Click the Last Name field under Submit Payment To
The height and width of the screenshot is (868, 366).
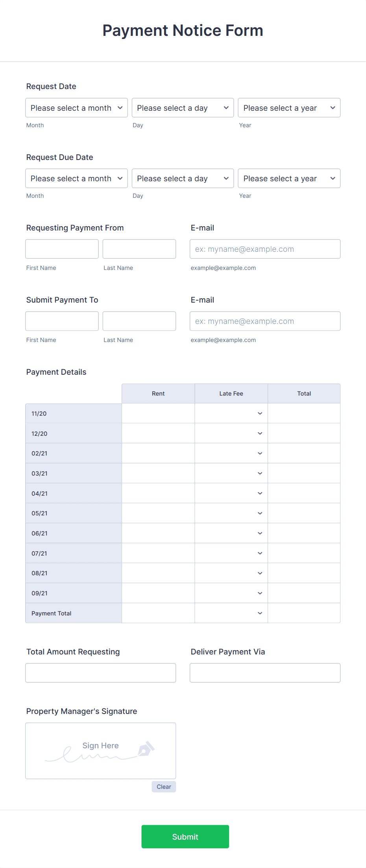pos(139,321)
